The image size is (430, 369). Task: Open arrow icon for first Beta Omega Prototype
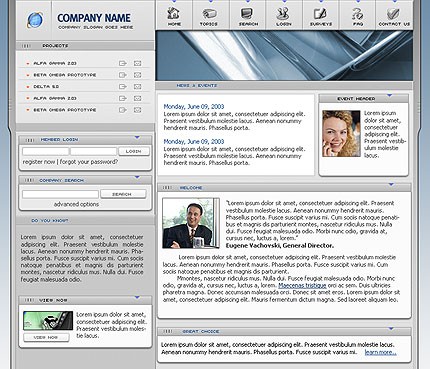coord(123,75)
